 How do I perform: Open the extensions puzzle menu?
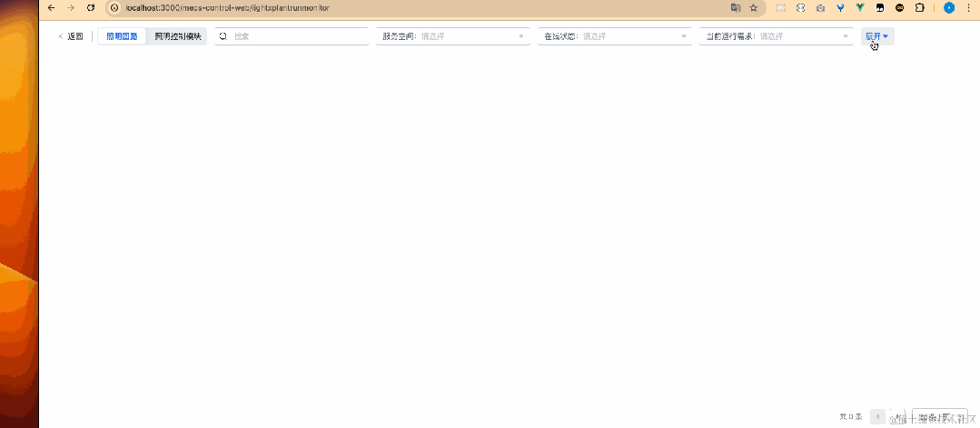[919, 8]
